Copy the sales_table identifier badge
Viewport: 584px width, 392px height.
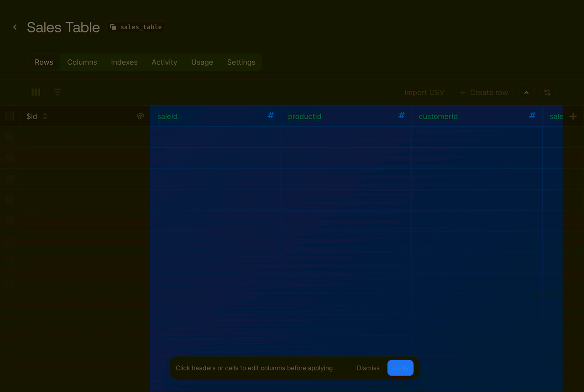[136, 26]
